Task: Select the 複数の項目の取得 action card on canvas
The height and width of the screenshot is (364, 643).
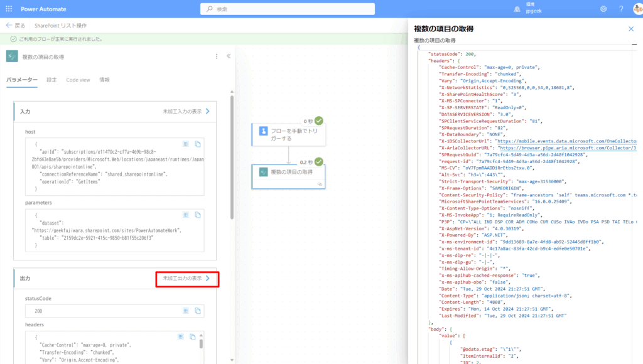Action: [289, 177]
